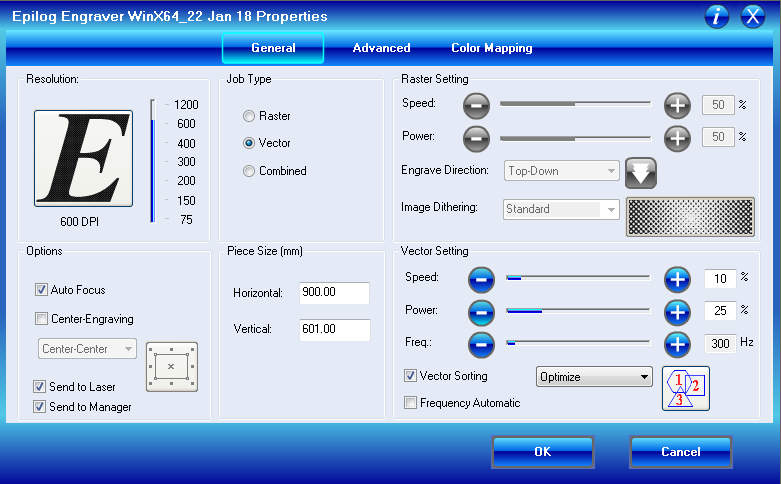Click the vector frequency slider track
The height and width of the screenshot is (484, 781).
coord(578,343)
